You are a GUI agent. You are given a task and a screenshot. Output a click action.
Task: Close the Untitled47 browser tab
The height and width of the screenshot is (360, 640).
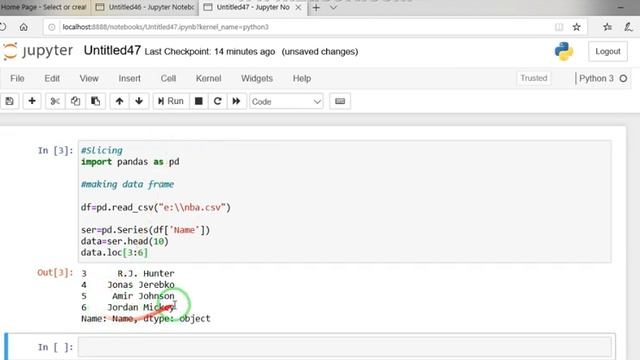pos(298,7)
